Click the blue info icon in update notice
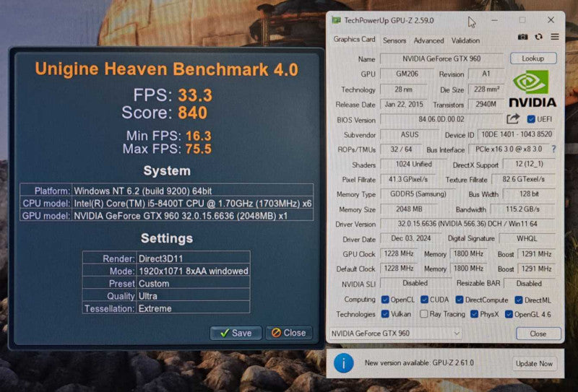This screenshot has width=578, height=392. click(x=344, y=363)
